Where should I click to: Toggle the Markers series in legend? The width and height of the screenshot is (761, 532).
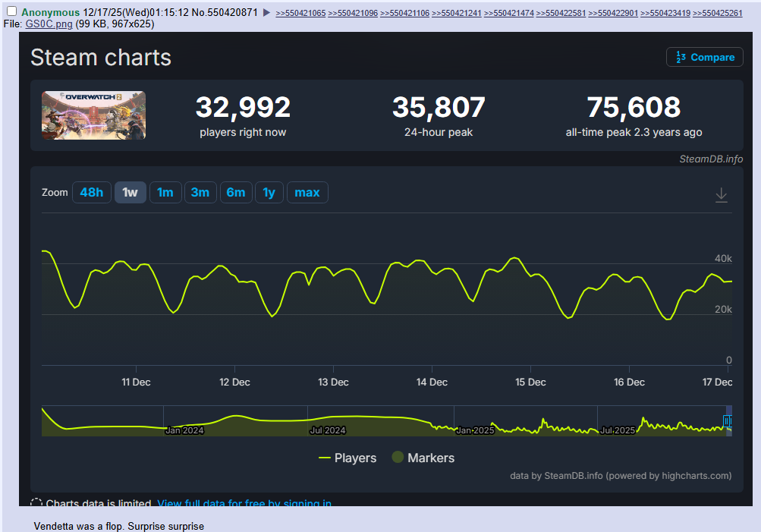pyautogui.click(x=423, y=458)
